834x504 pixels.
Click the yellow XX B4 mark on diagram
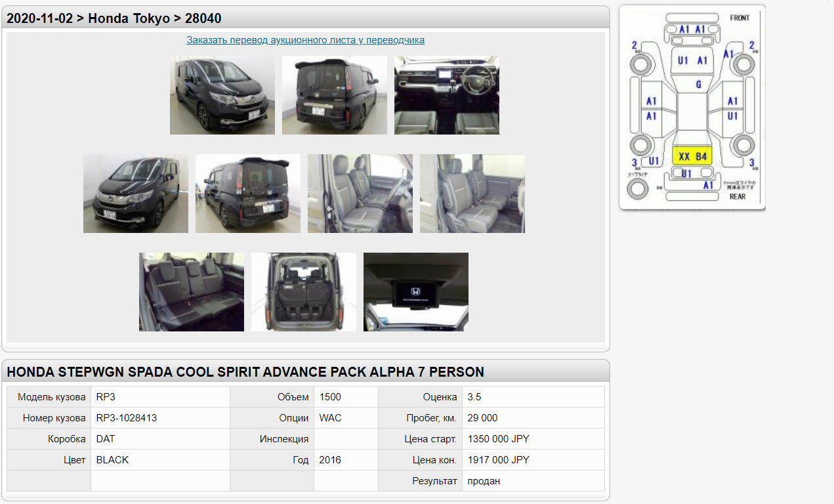(x=693, y=156)
